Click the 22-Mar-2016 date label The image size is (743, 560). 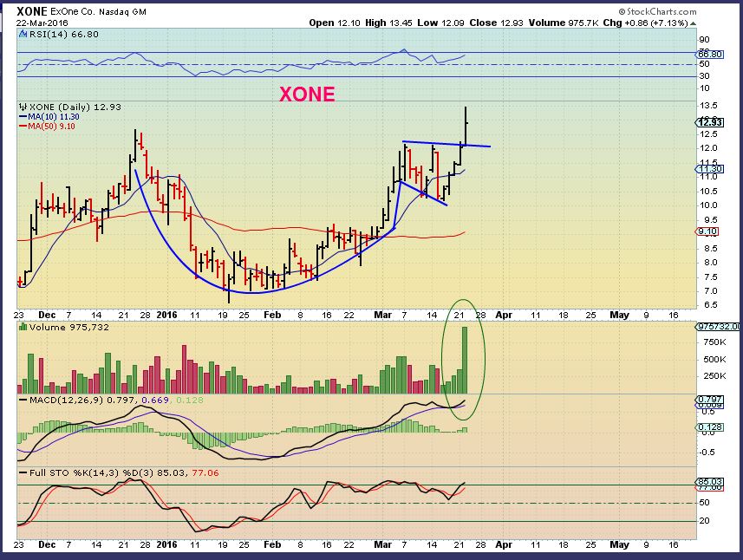coord(42,23)
